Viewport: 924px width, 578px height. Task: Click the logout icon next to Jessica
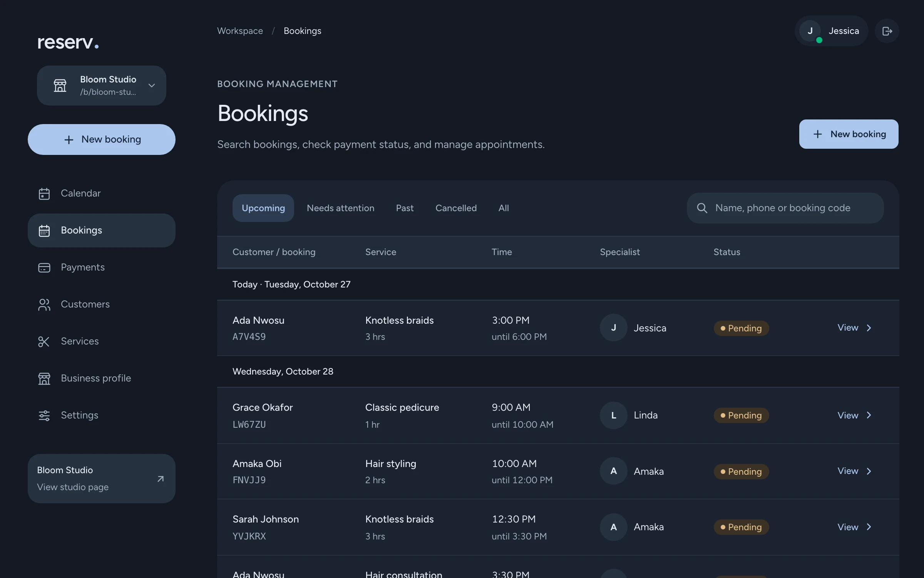click(887, 31)
